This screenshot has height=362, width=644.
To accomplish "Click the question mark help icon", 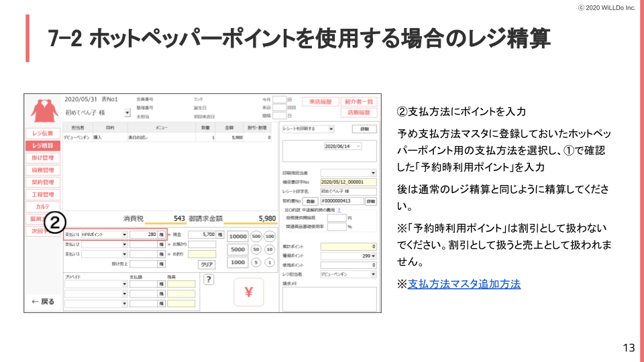I will click(209, 280).
